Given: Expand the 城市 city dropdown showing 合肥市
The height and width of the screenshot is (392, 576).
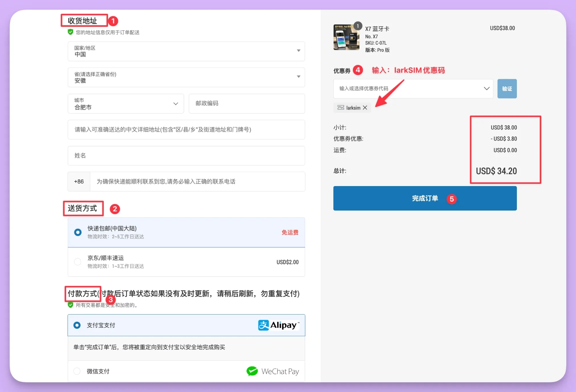Looking at the screenshot, I should pos(126,104).
